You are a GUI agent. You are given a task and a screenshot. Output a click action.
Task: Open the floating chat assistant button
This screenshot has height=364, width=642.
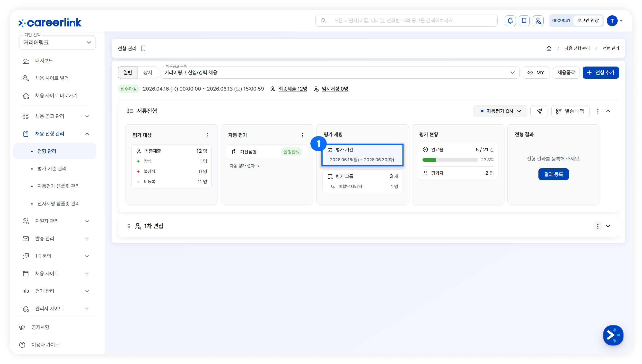pos(613,335)
